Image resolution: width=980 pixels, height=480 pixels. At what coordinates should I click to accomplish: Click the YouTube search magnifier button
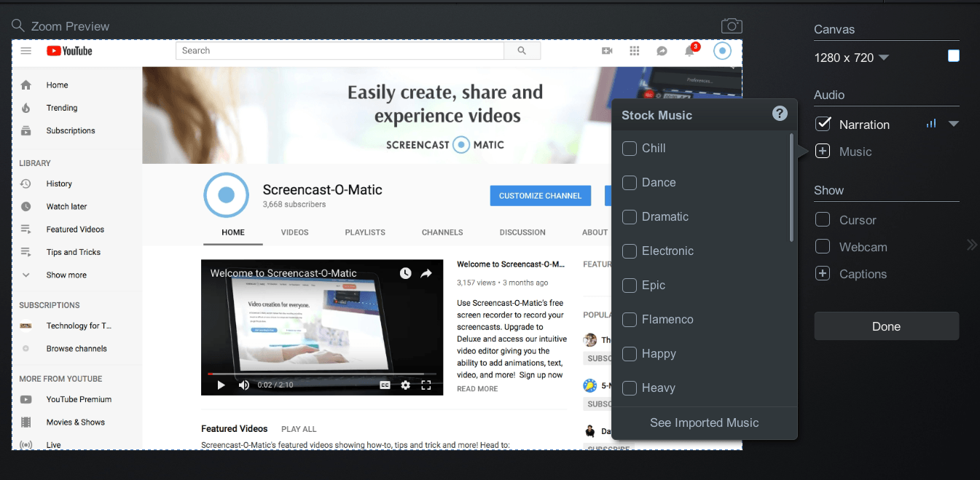(522, 50)
